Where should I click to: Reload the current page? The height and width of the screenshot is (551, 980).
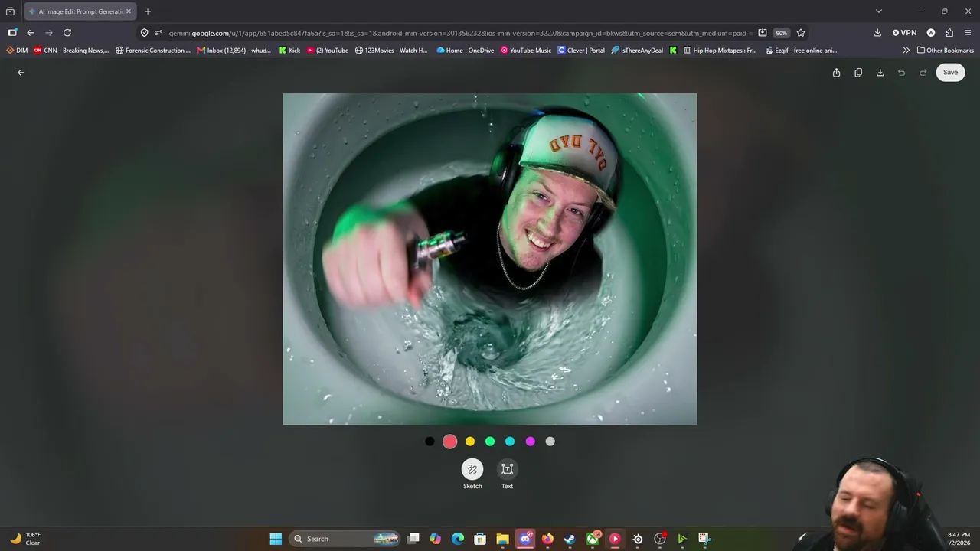coord(67,33)
